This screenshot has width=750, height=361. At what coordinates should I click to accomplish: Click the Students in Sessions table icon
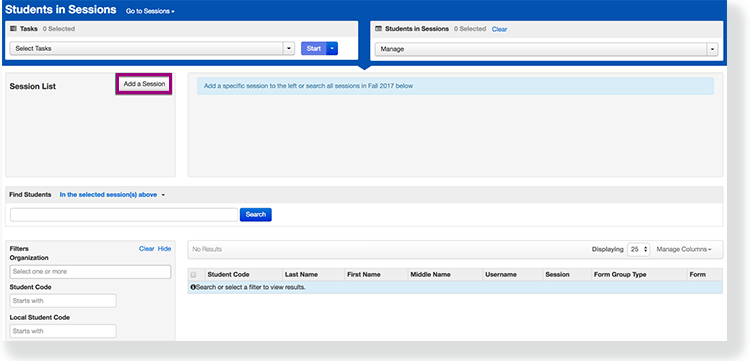click(379, 29)
